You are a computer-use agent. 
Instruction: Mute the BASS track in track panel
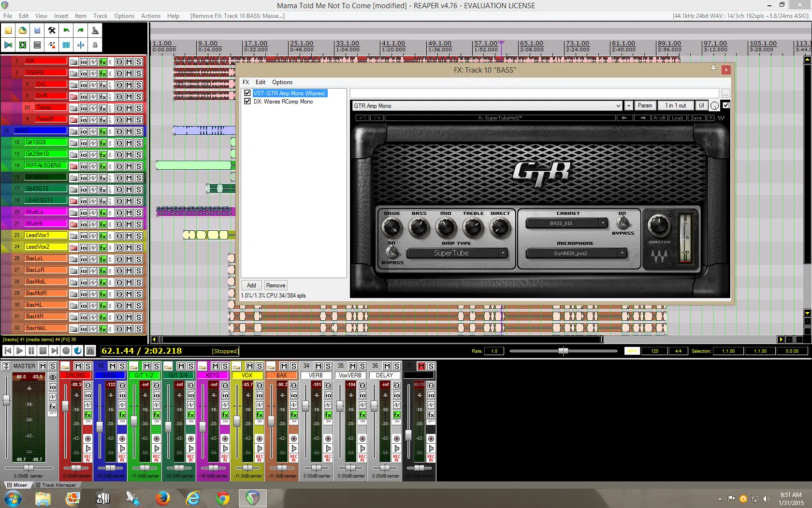(129, 132)
